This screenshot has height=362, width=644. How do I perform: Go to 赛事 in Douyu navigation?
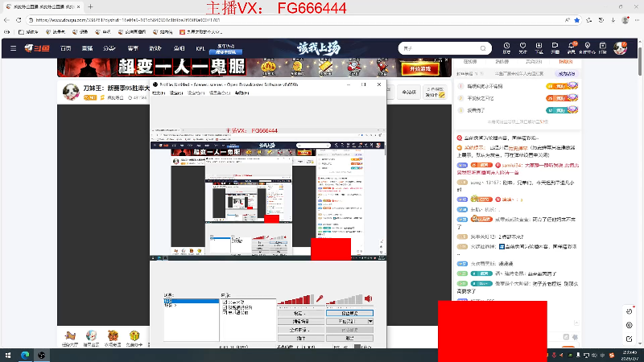pyautogui.click(x=133, y=48)
